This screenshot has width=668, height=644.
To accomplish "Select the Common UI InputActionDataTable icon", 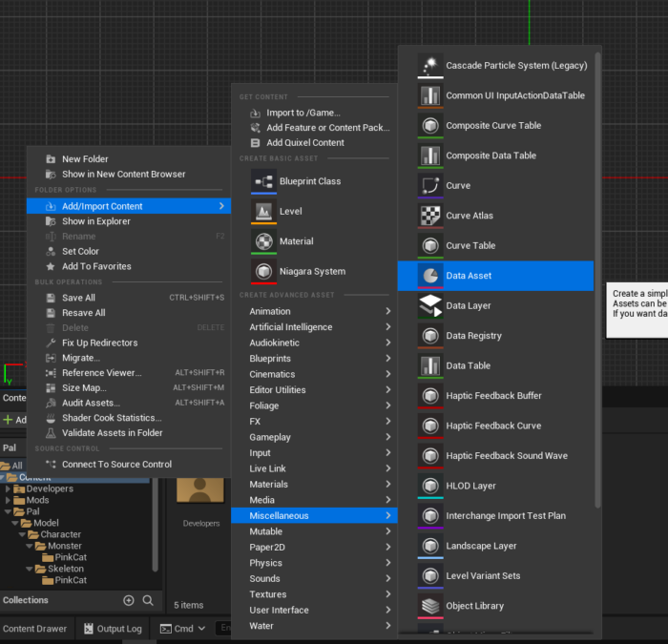I will point(430,95).
